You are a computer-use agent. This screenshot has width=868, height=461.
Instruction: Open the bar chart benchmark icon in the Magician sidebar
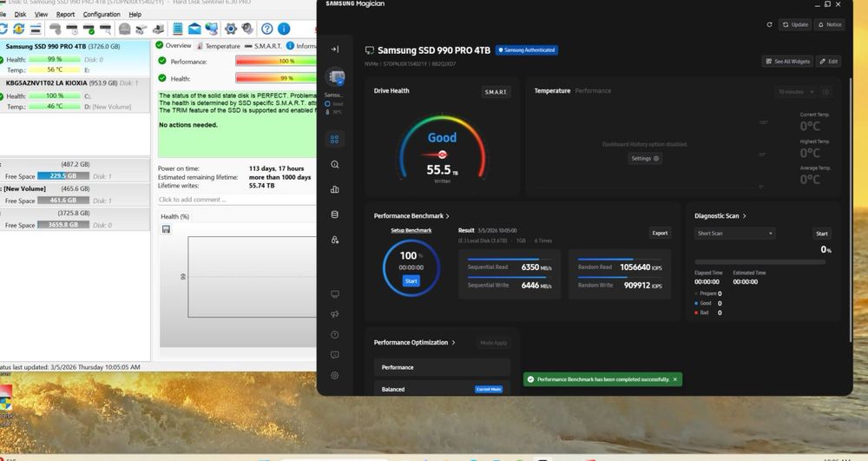(334, 189)
